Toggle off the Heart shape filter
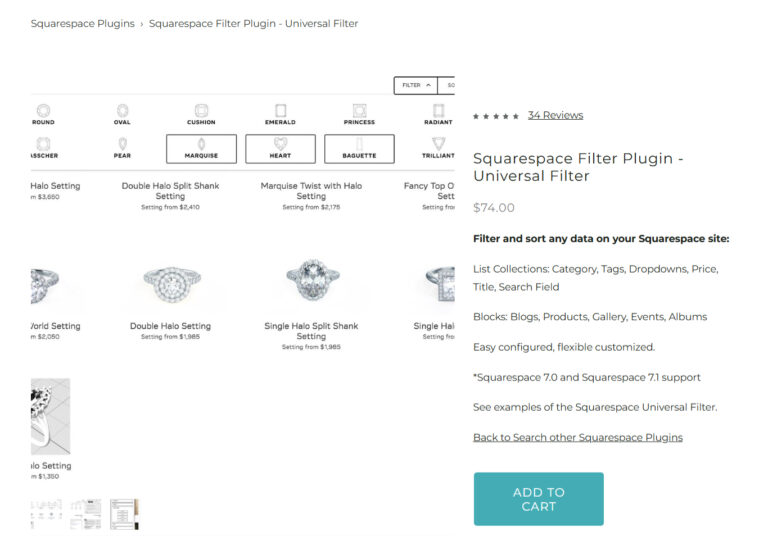The image size is (768, 536). [x=280, y=149]
